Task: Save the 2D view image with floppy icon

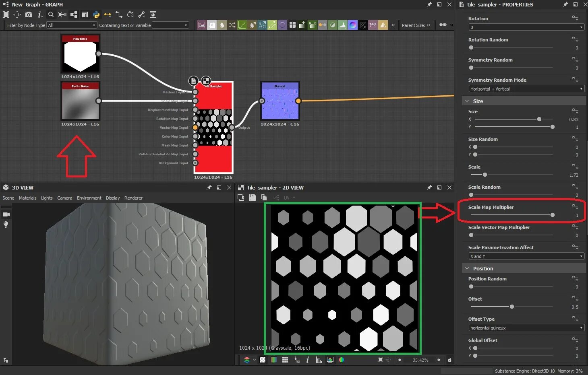Action: (252, 198)
